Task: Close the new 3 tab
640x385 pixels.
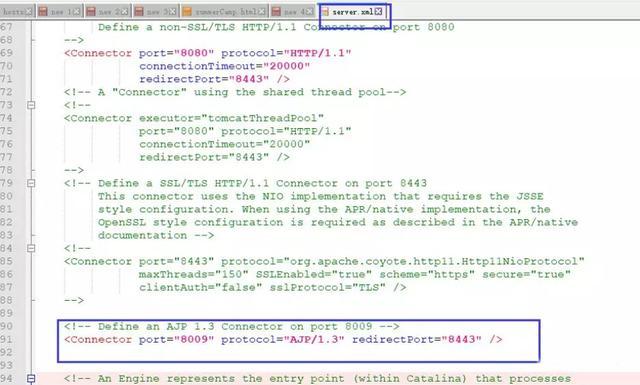Action: pyautogui.click(x=173, y=12)
